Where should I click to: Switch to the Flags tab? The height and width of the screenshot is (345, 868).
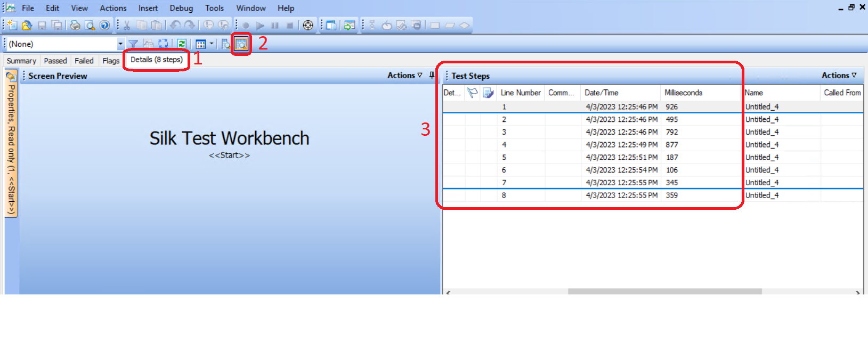[x=111, y=61]
